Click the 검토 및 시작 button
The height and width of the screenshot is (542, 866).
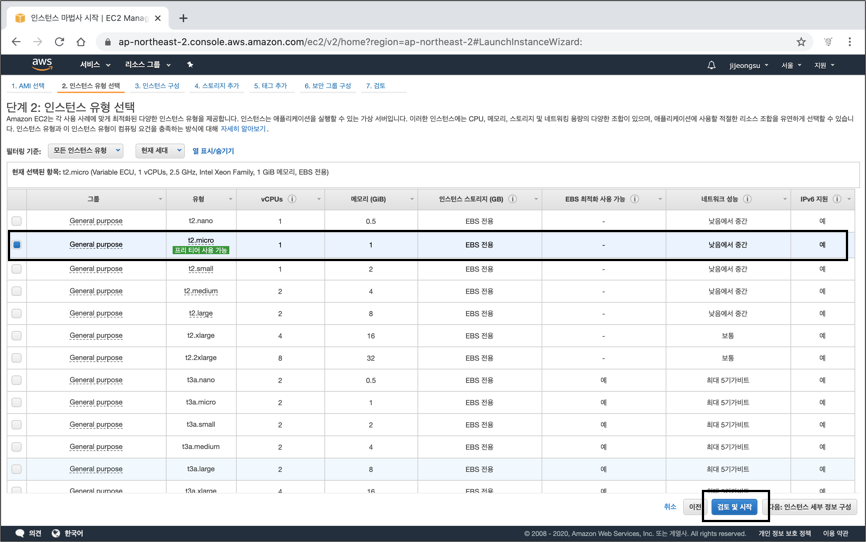click(x=735, y=507)
